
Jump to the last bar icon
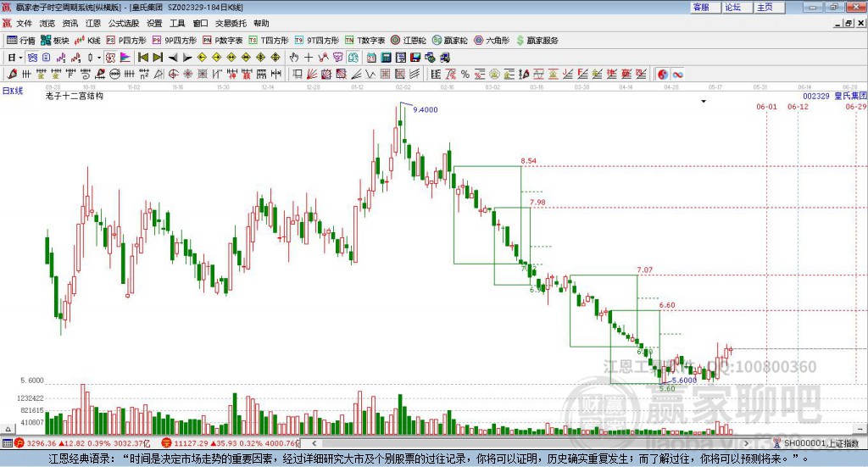(x=158, y=58)
